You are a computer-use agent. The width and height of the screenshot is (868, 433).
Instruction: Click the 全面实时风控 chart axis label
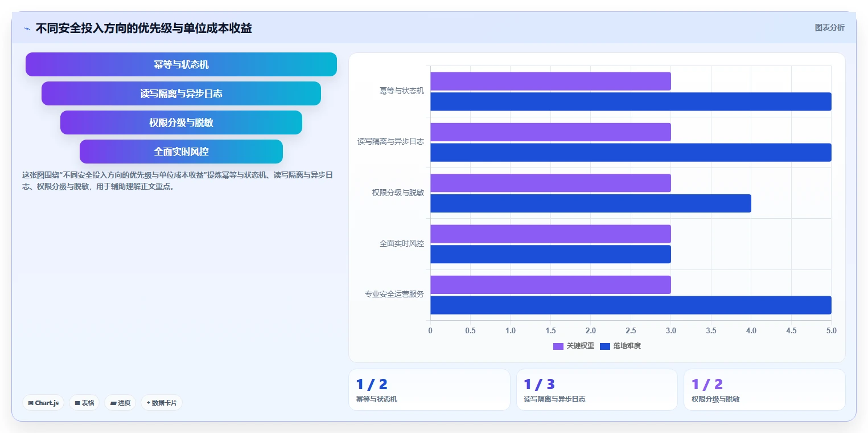pyautogui.click(x=402, y=243)
